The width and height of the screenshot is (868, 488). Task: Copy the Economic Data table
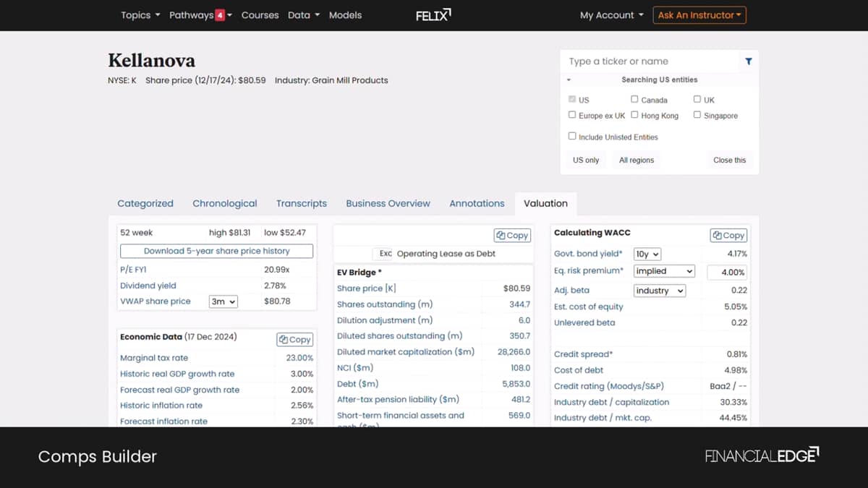(295, 339)
